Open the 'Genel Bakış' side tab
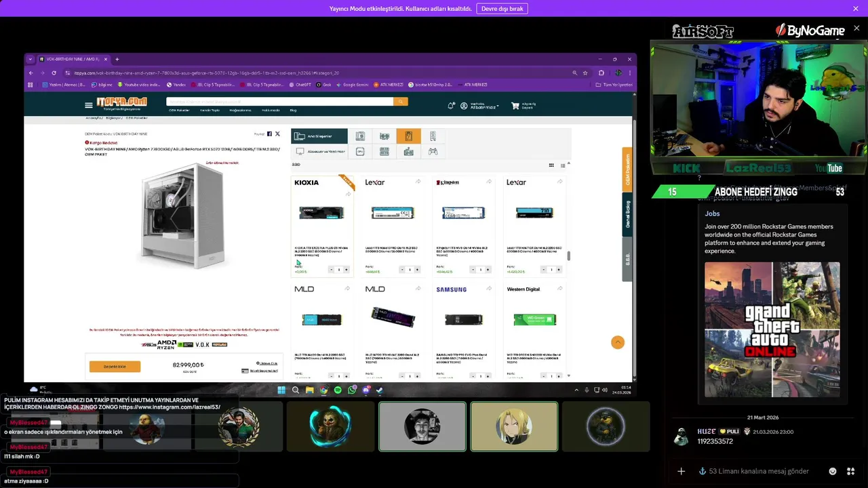The height and width of the screenshot is (488, 868). [627, 214]
